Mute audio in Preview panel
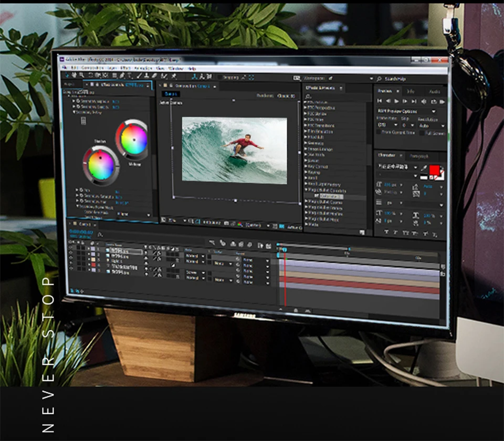Screen dimensions: 504x441 tap(424, 101)
